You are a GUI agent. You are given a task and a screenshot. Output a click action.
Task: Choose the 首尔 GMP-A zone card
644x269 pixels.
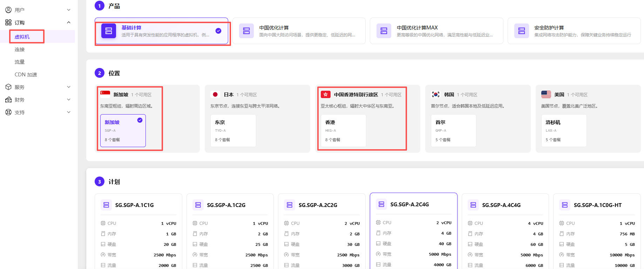click(454, 131)
